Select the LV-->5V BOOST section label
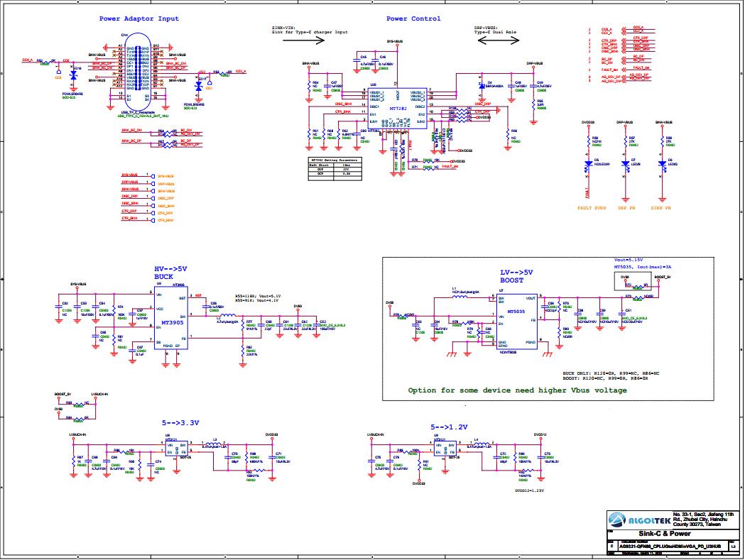745x560 pixels. [x=516, y=276]
